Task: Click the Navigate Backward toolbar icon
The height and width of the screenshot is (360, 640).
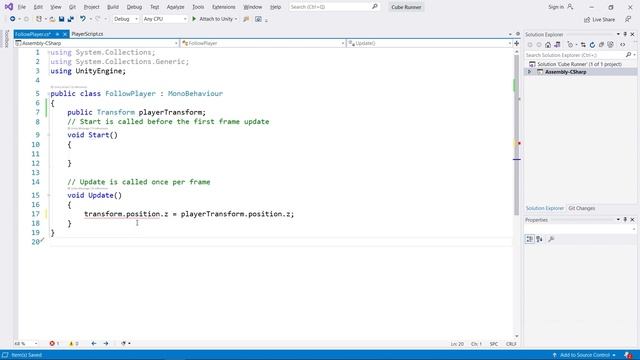Action: point(13,19)
